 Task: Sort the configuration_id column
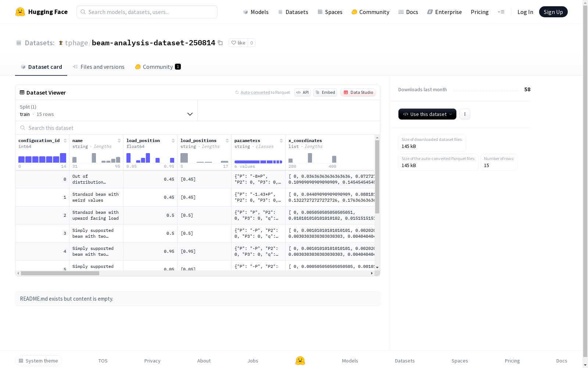click(65, 141)
